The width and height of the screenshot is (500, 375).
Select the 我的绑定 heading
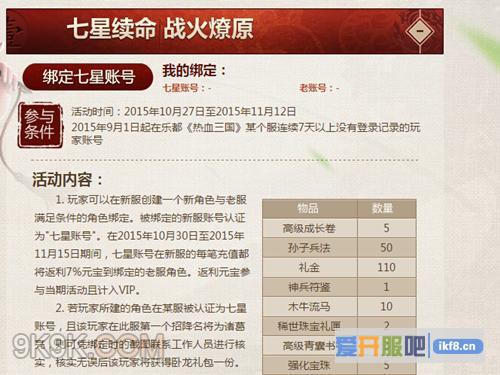point(194,71)
